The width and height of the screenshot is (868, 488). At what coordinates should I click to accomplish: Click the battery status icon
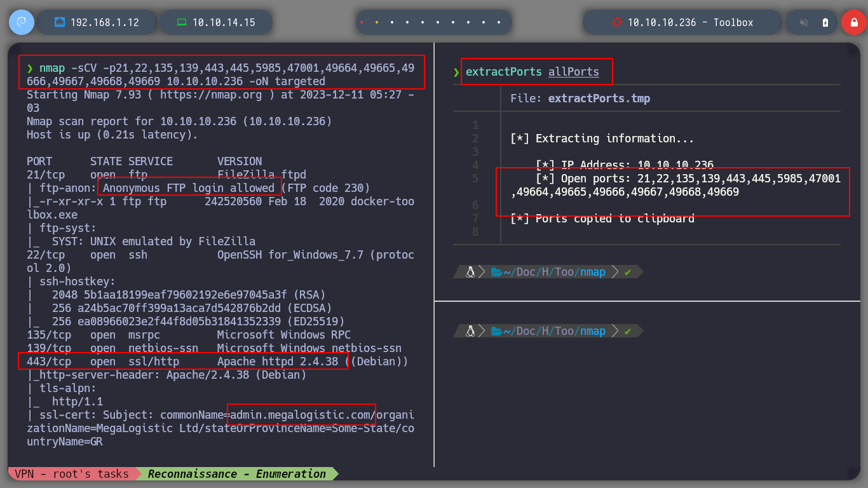click(x=825, y=22)
